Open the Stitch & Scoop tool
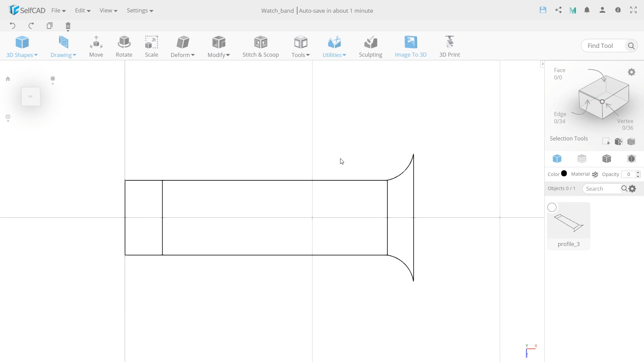644x362 pixels. click(x=261, y=46)
